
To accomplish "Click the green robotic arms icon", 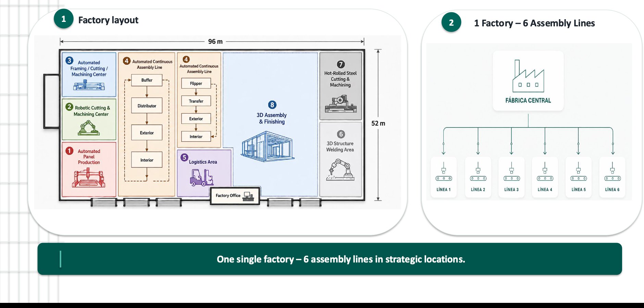I will pyautogui.click(x=89, y=128).
